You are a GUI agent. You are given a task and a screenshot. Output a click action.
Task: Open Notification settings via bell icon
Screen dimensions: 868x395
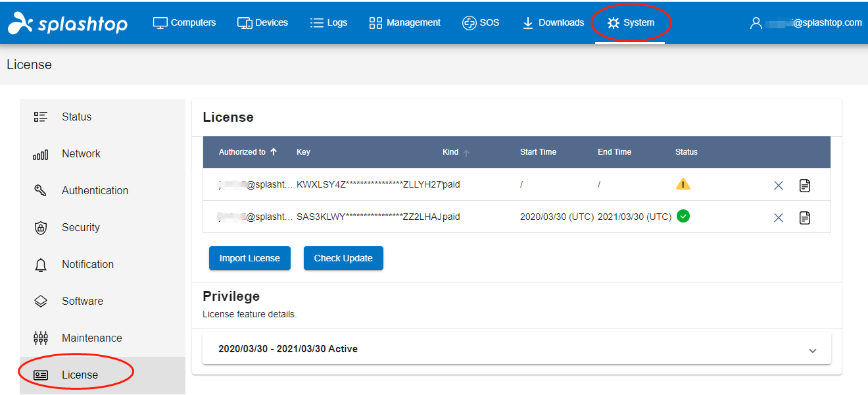pos(40,264)
